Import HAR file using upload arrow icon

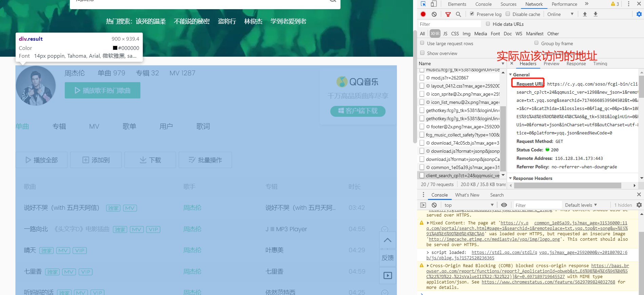585,14
